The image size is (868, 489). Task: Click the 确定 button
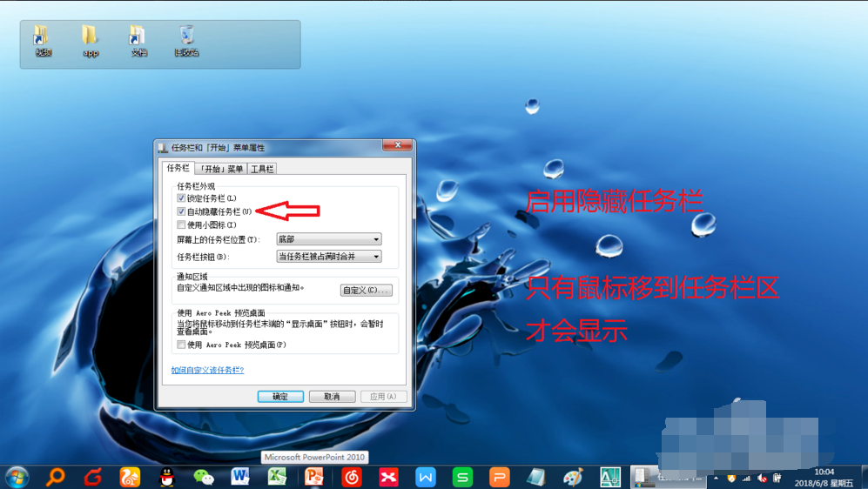(280, 396)
